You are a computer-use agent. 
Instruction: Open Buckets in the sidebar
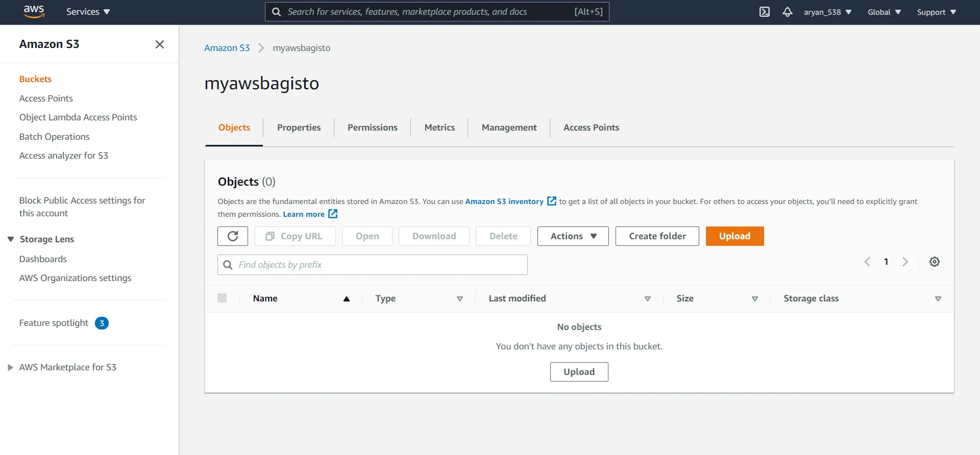click(35, 79)
